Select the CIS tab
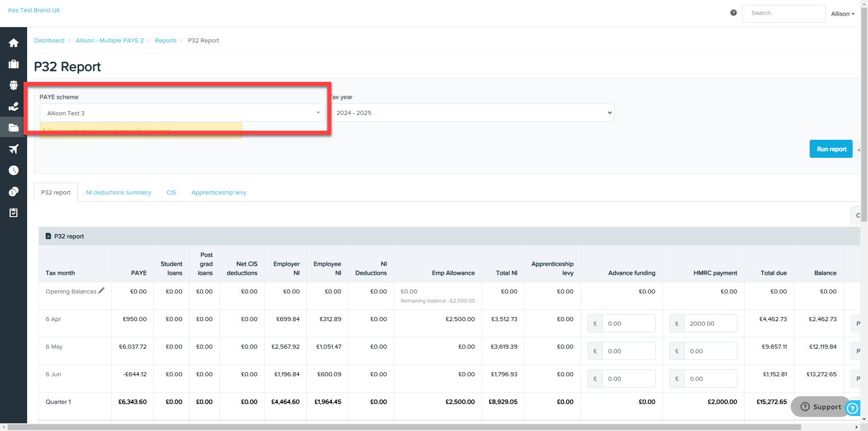The image size is (868, 431). 171,193
